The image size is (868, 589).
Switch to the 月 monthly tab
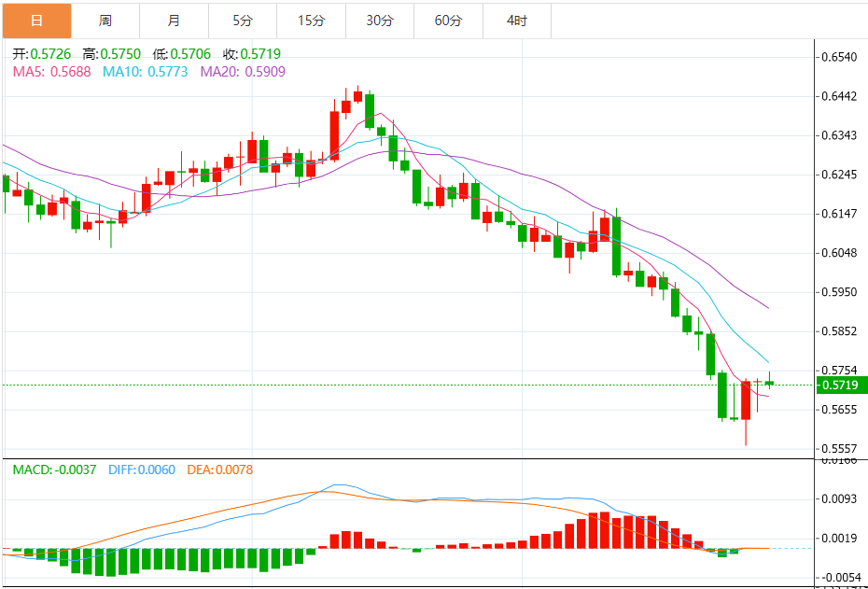(174, 21)
